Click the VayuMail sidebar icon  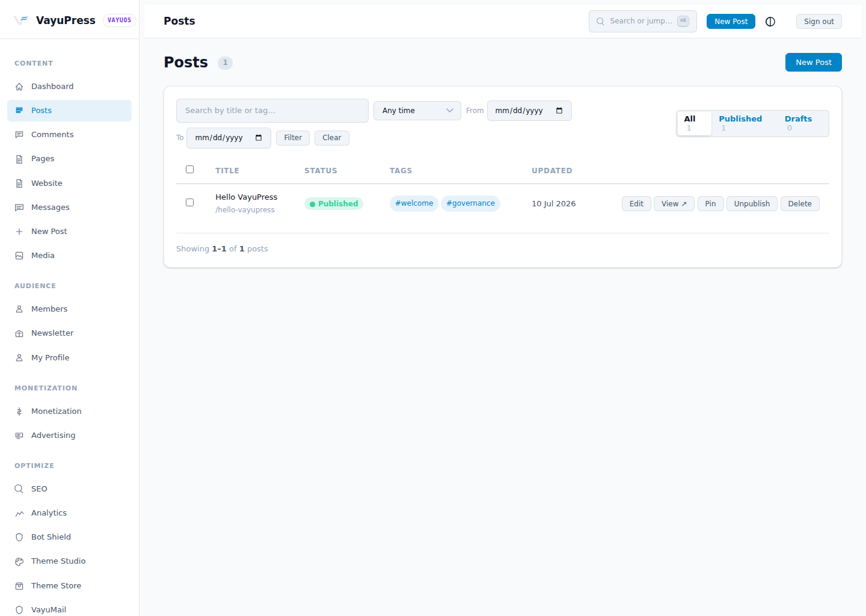pyautogui.click(x=19, y=610)
